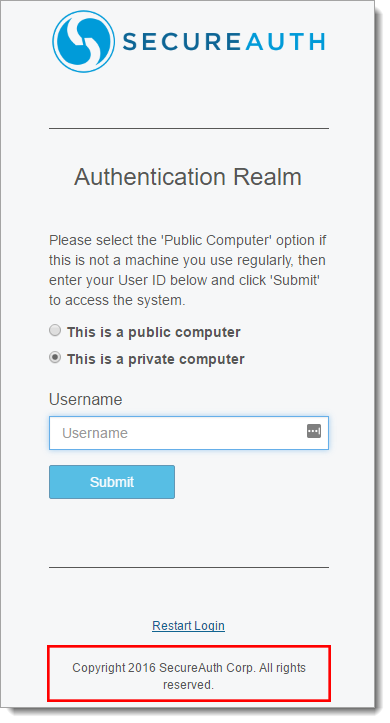Viewport: 390px width, 723px height.
Task: Click the light-blue AUTH wordmark text
Action: (285, 42)
